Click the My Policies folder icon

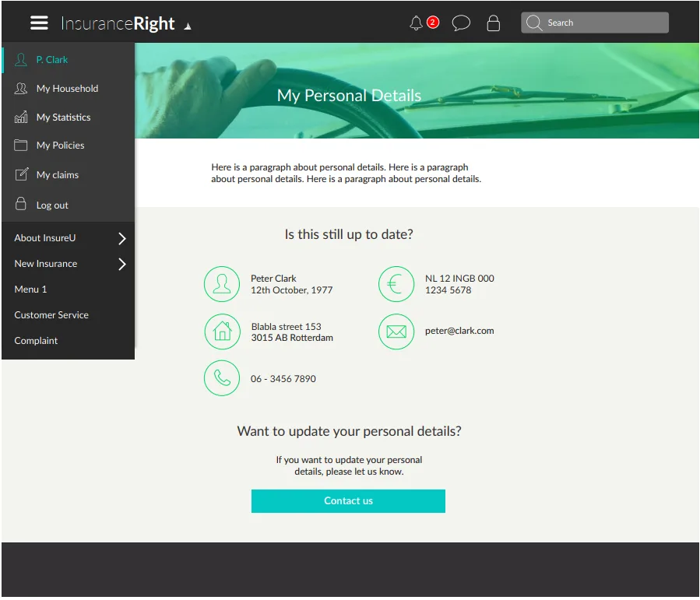click(21, 146)
